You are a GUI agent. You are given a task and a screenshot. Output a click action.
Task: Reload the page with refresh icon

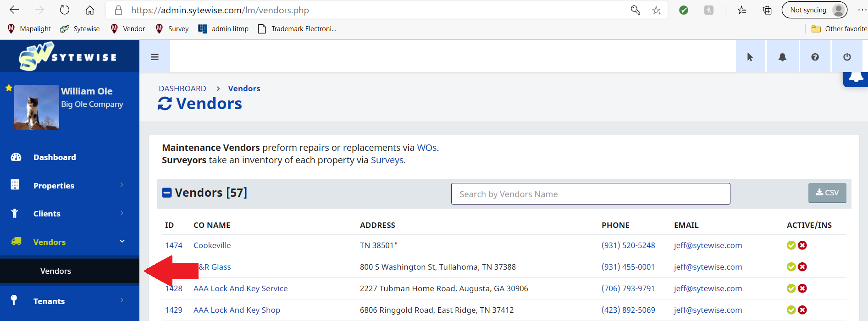(65, 10)
